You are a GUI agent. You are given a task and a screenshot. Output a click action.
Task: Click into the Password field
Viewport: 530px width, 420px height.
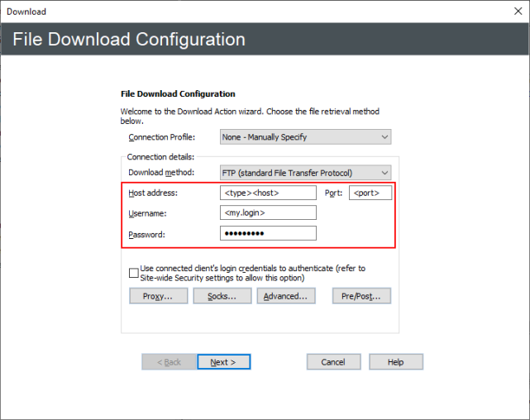[268, 234]
